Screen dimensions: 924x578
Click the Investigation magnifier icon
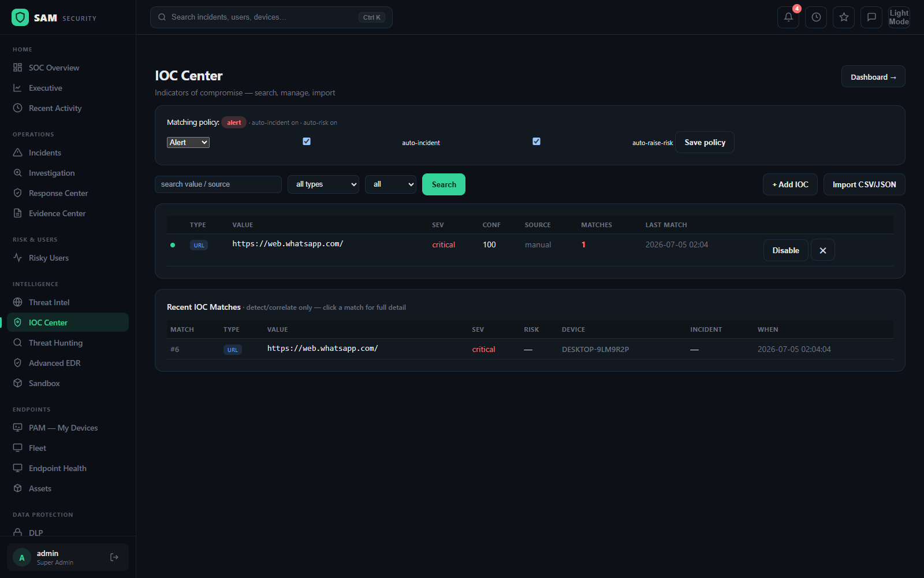[18, 173]
